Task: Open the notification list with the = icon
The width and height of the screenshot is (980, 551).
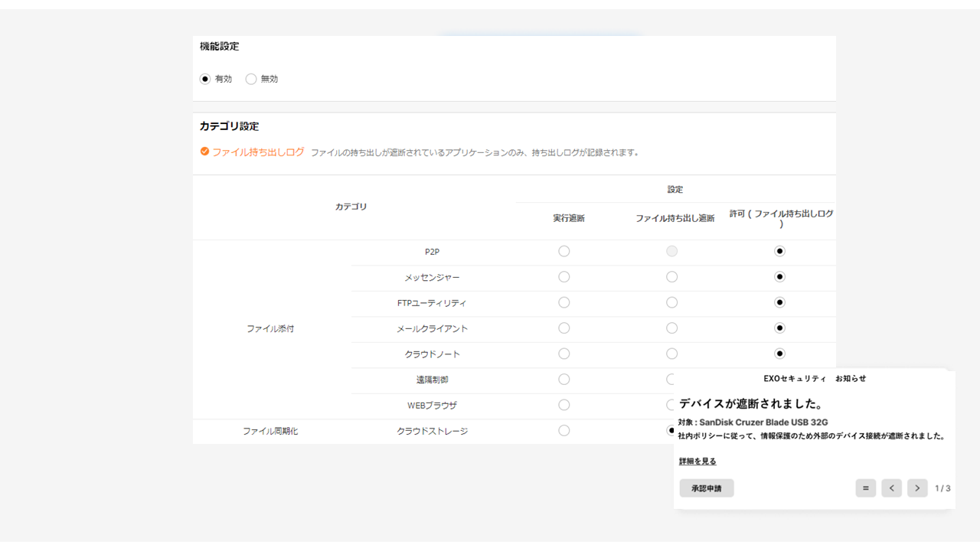Action: [865, 487]
